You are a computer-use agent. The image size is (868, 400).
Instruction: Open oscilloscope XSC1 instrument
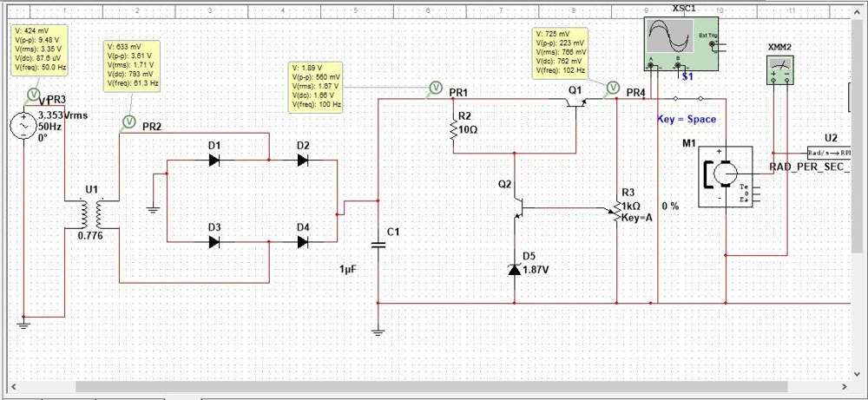click(681, 43)
